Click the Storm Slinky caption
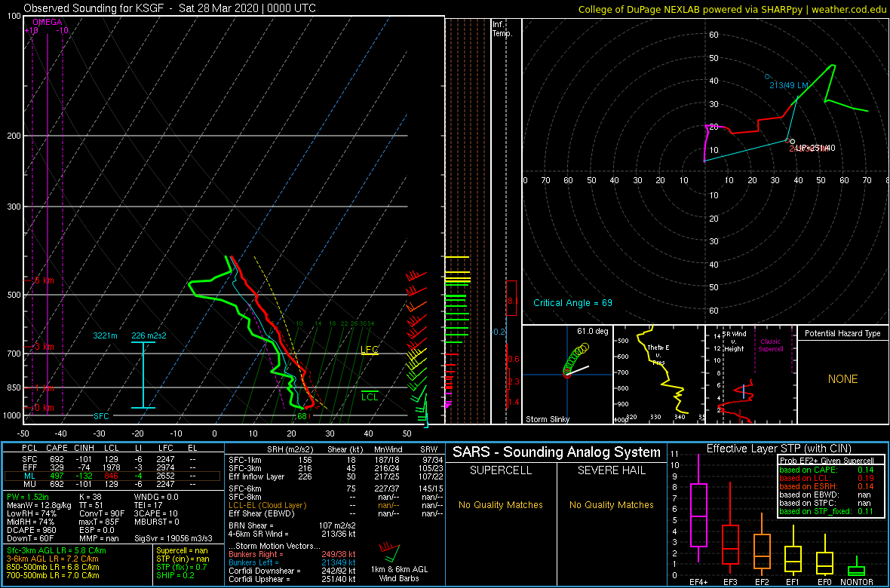 point(548,419)
